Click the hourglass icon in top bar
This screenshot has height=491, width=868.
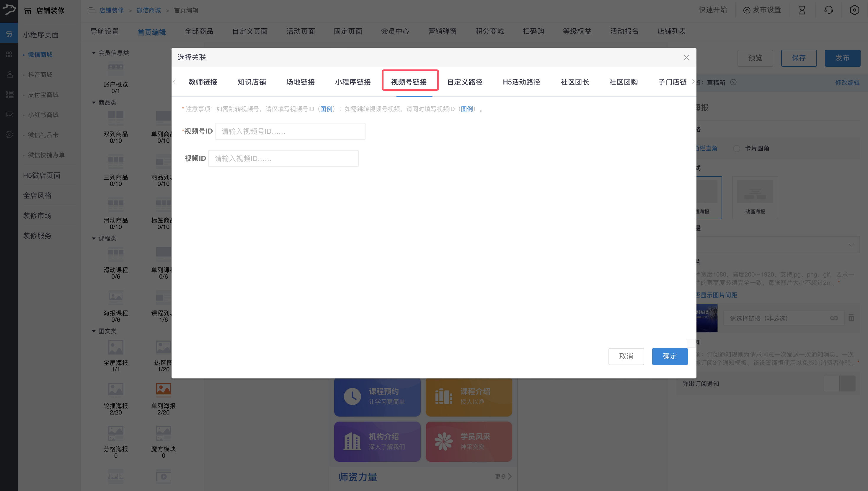tap(802, 10)
